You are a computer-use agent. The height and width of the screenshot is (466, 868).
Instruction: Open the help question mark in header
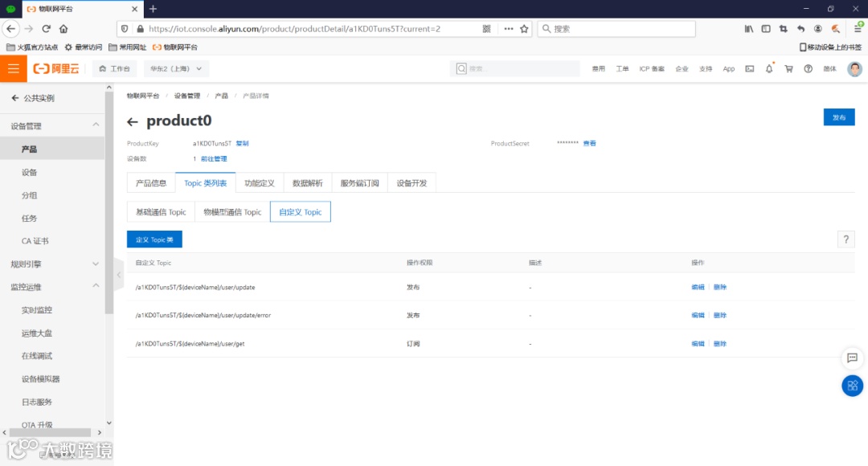click(x=809, y=68)
